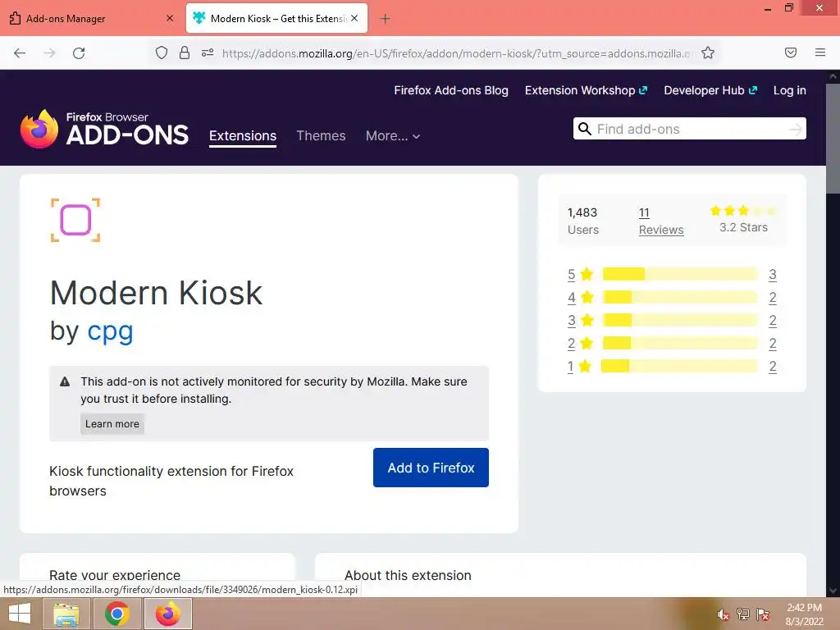Go back to the previous page
Image resolution: width=840 pixels, height=630 pixels.
[20, 53]
